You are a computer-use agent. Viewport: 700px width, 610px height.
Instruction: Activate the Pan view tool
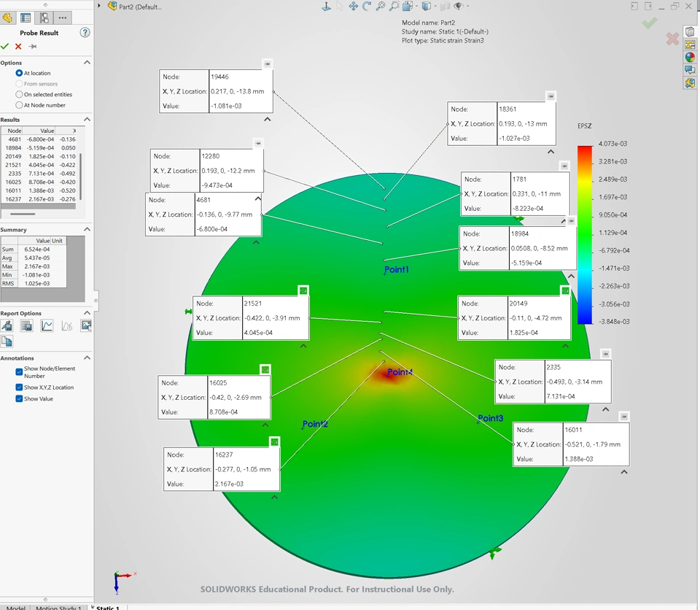point(353,7)
